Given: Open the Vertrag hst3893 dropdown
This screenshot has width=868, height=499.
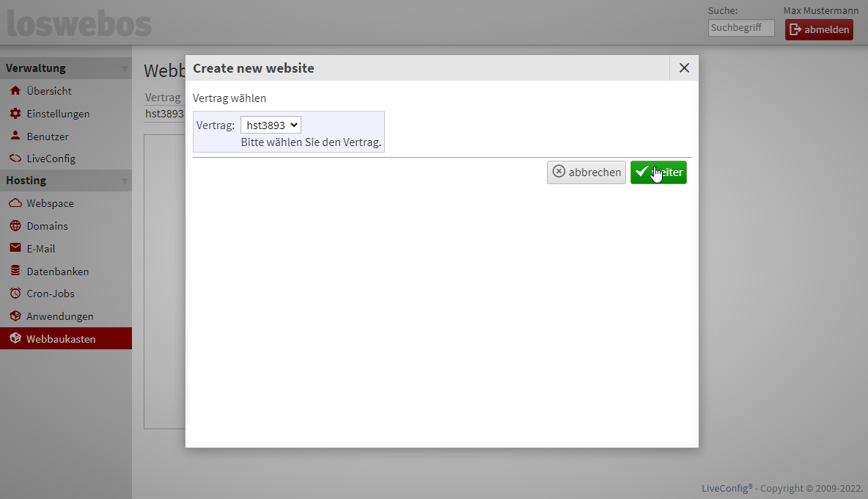Looking at the screenshot, I should 271,125.
